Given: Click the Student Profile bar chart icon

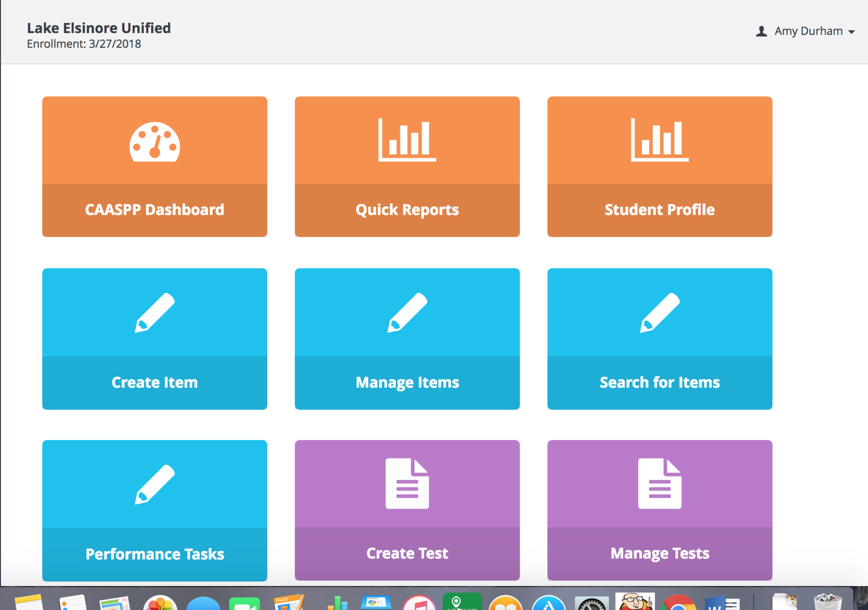Looking at the screenshot, I should pyautogui.click(x=659, y=140).
